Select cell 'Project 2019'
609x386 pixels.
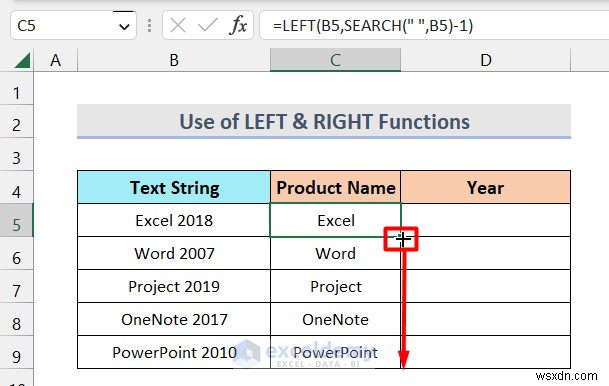(x=174, y=286)
